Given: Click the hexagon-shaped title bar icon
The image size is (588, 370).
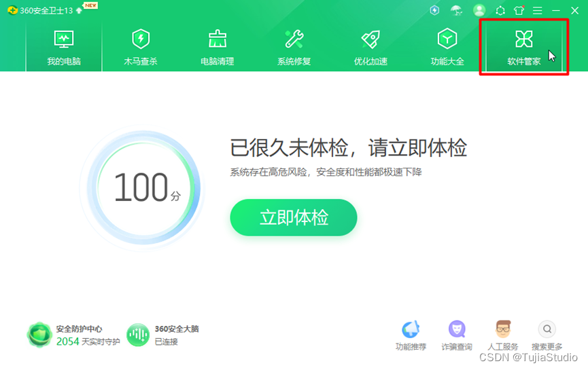Looking at the screenshot, I should (500, 10).
